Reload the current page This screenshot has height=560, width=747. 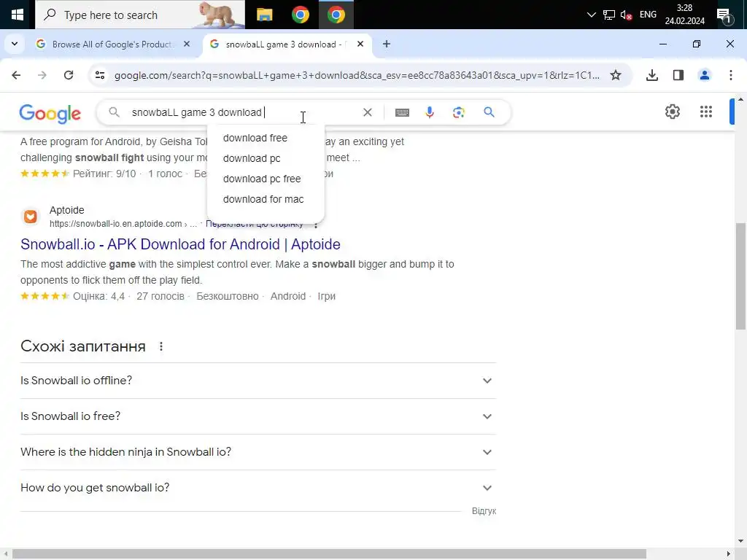(69, 75)
